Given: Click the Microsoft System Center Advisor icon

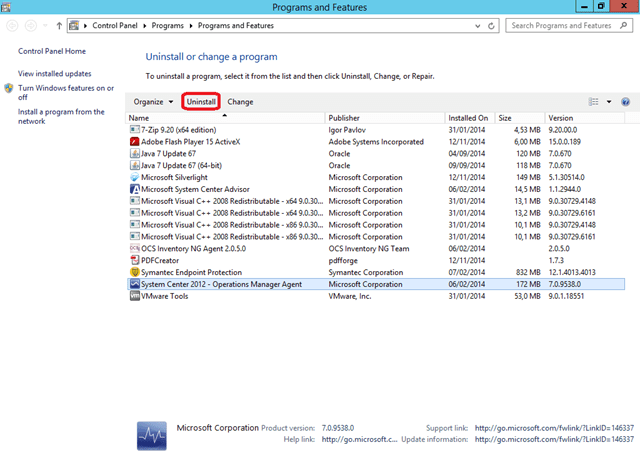Looking at the screenshot, I should click(x=134, y=189).
